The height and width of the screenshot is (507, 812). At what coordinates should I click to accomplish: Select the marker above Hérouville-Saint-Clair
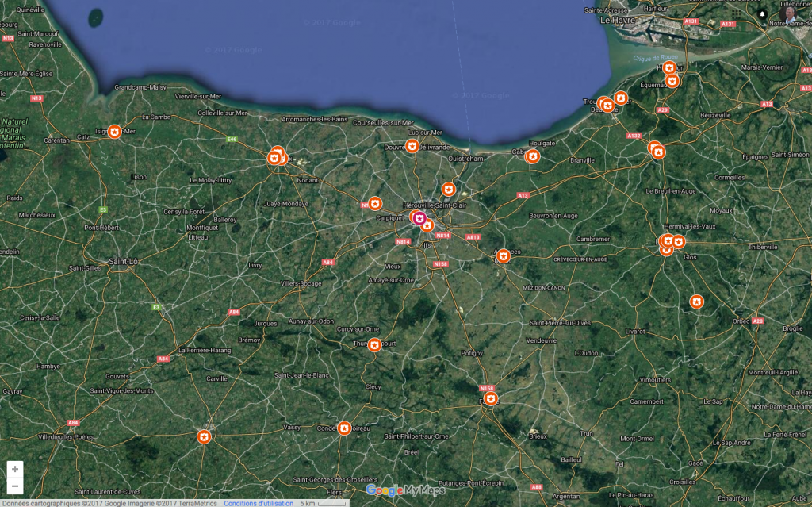point(448,189)
